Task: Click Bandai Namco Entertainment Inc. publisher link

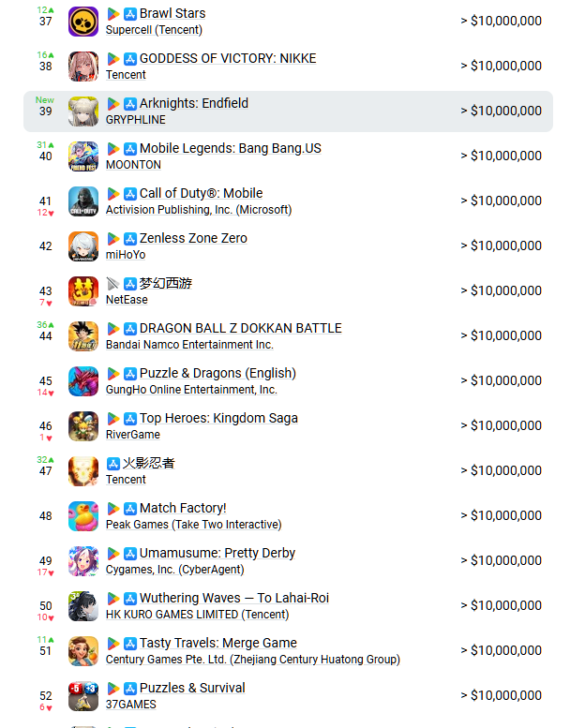Action: (x=189, y=345)
